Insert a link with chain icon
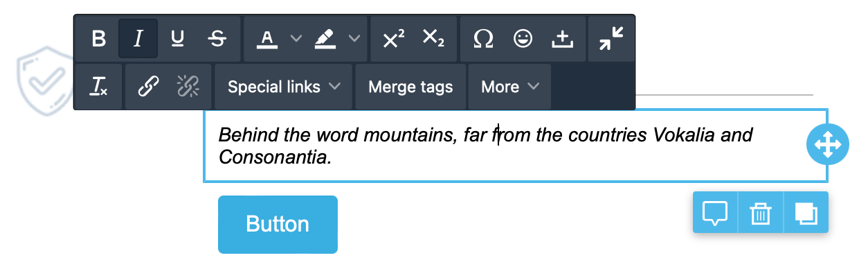This screenshot has height=269, width=868. coord(148,87)
